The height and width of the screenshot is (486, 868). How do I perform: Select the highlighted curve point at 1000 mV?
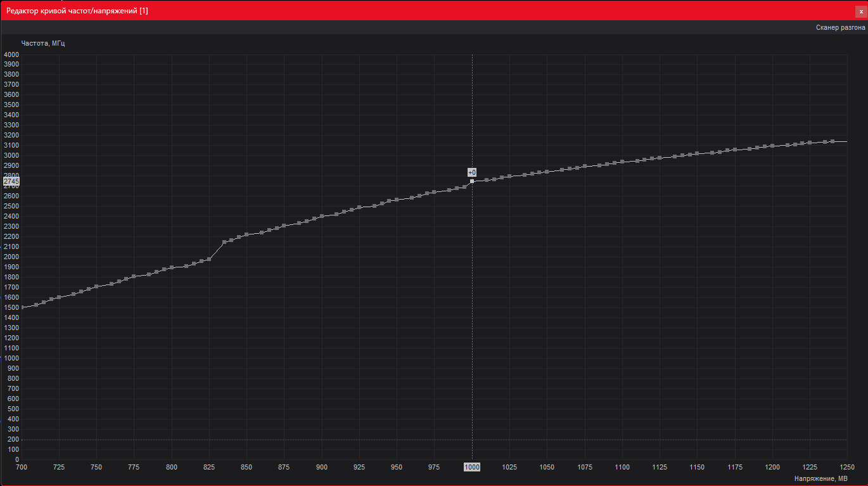[472, 181]
